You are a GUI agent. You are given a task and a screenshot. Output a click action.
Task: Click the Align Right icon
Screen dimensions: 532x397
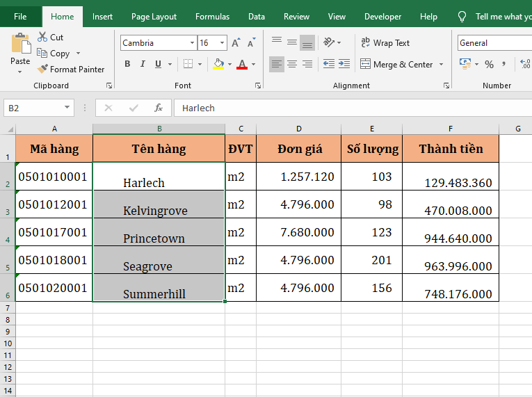click(307, 65)
